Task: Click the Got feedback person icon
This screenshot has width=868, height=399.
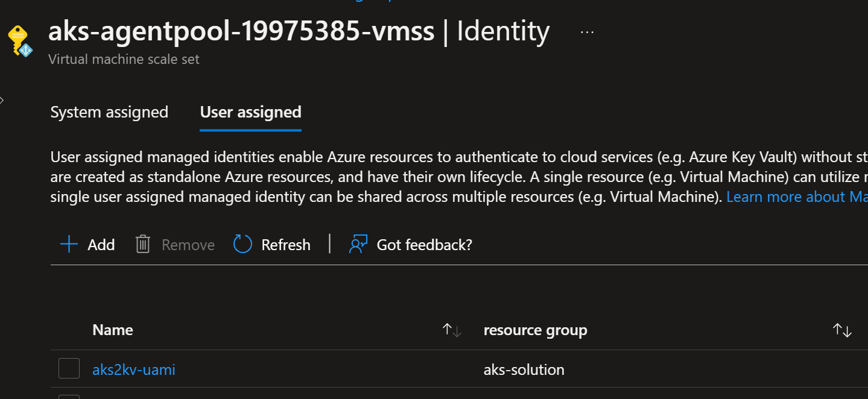Action: coord(358,244)
